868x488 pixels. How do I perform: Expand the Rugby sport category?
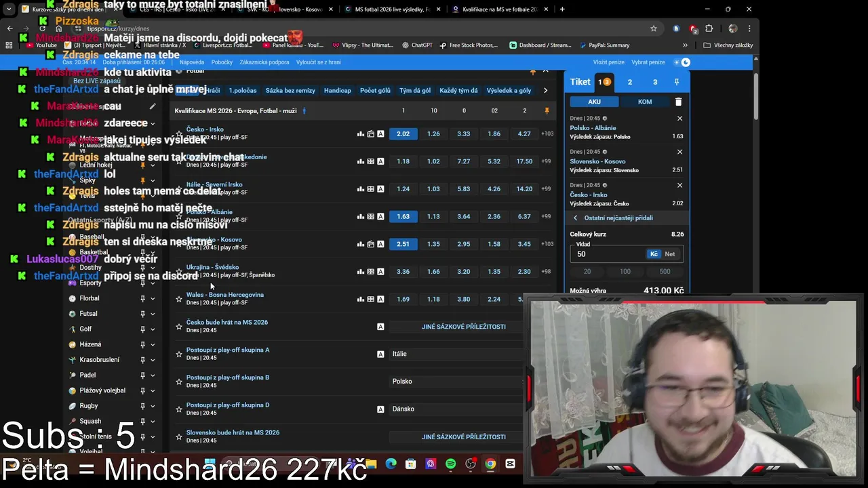pyautogui.click(x=153, y=406)
